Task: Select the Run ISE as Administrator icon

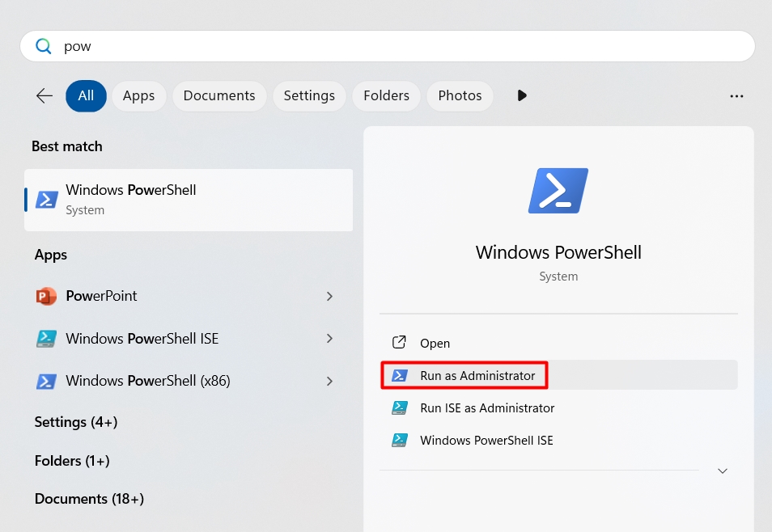Action: [399, 407]
